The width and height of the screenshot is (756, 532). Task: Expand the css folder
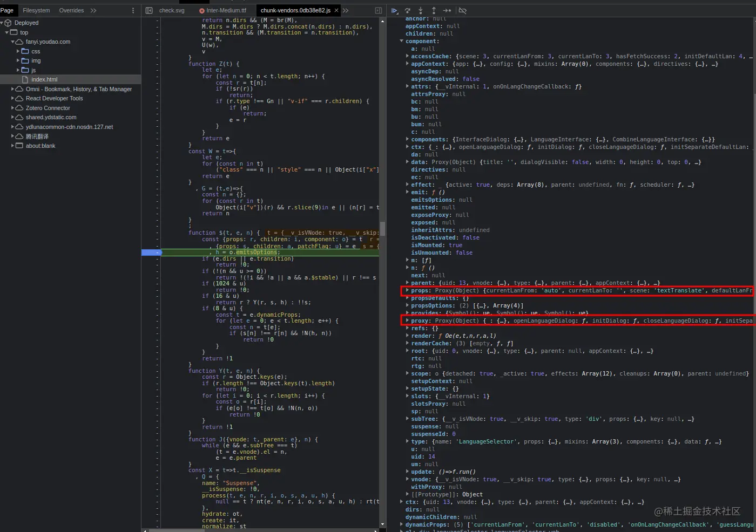pos(18,51)
